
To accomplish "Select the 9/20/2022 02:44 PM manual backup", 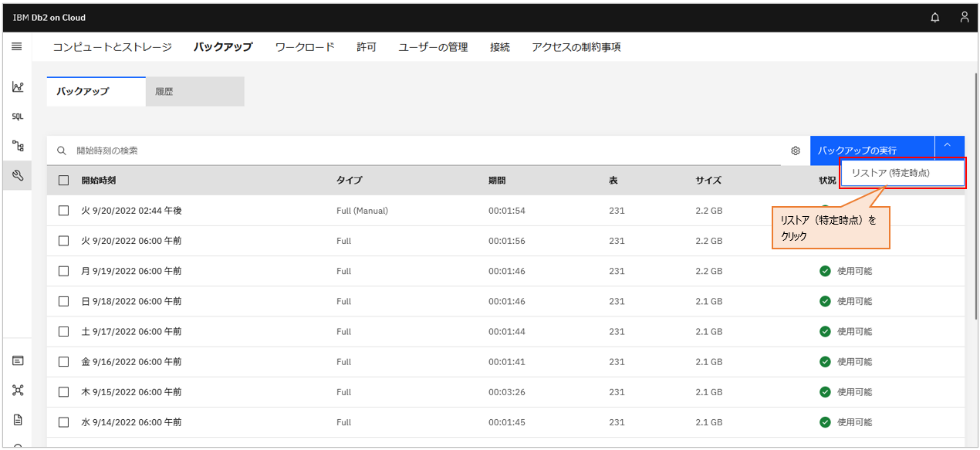I will pyautogui.click(x=63, y=210).
